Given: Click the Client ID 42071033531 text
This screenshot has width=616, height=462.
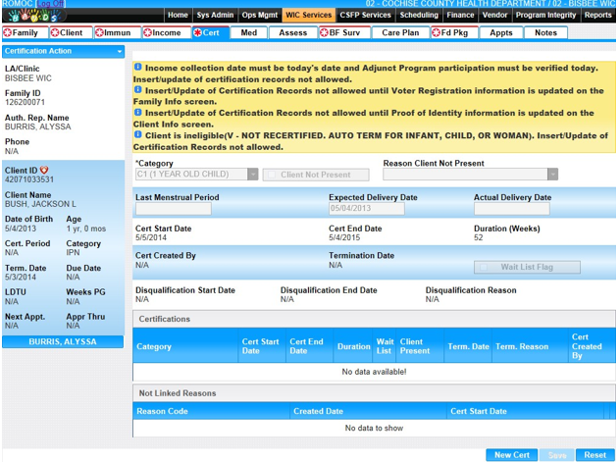Looking at the screenshot, I should (x=29, y=180).
